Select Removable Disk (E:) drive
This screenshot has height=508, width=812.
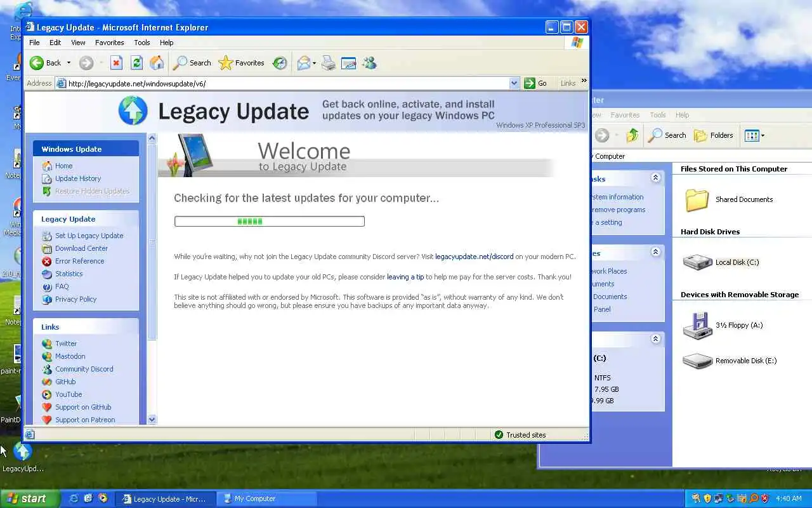[x=730, y=361]
